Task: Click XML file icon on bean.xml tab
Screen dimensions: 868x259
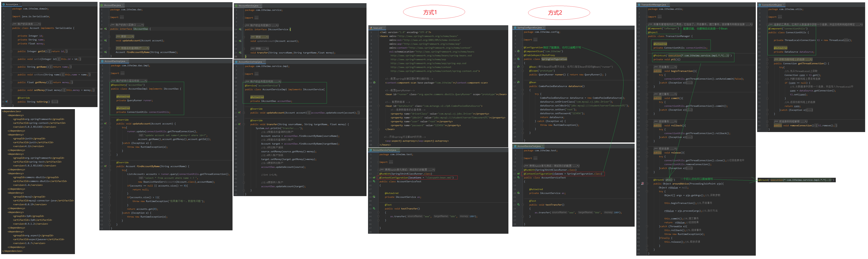Action: (x=371, y=28)
